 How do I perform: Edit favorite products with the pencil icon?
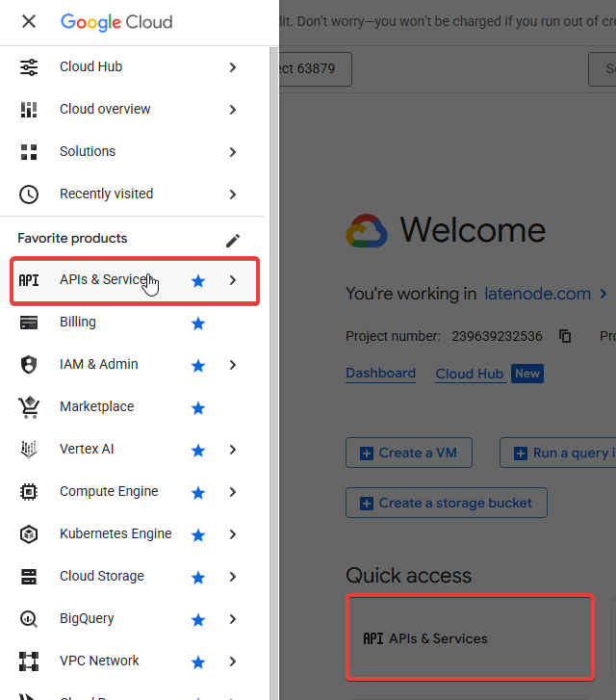click(x=233, y=240)
